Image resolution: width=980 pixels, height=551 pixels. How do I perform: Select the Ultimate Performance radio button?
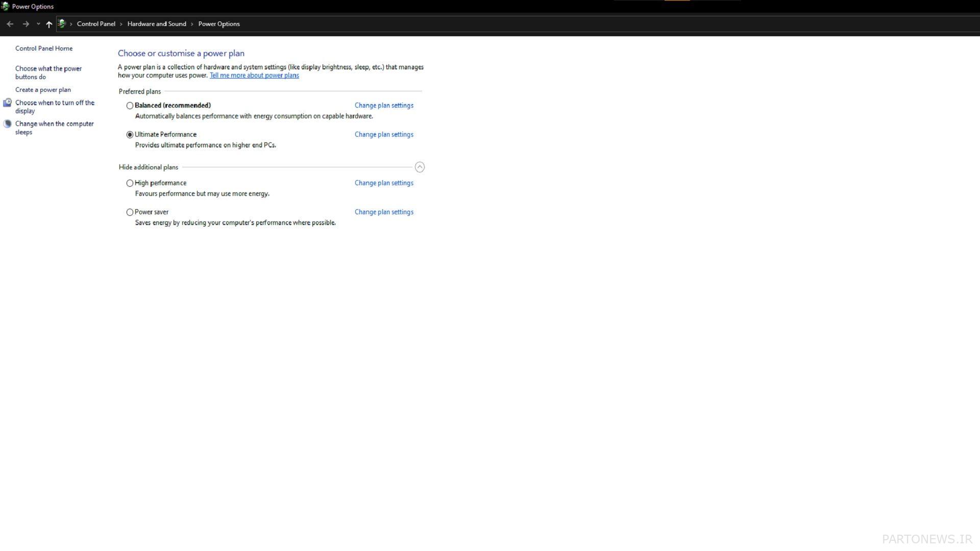pyautogui.click(x=130, y=135)
